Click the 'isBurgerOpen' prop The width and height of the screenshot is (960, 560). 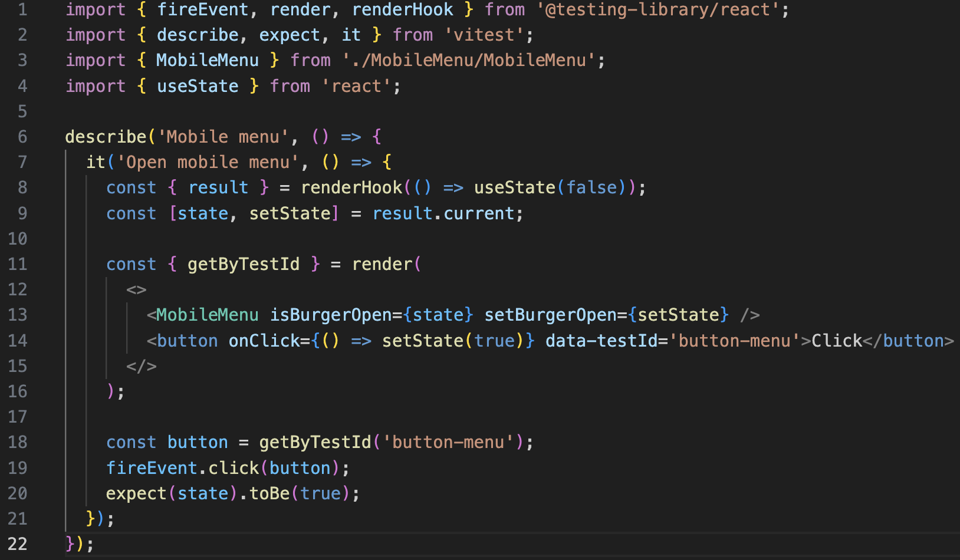331,315
